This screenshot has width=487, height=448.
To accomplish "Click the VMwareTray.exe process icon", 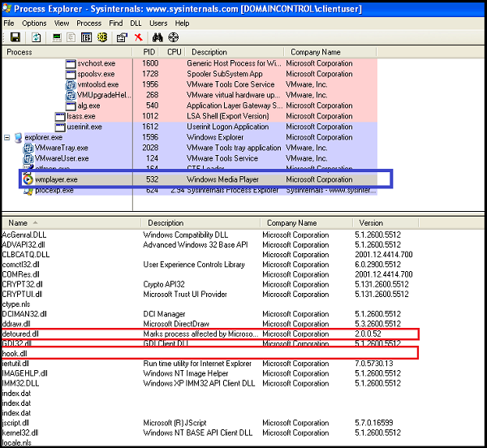I will [x=28, y=148].
